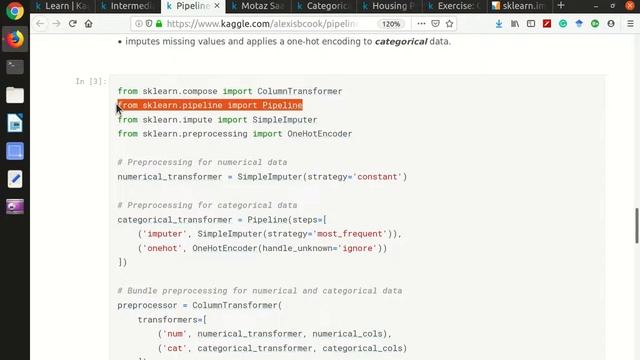Screen dimensions: 640x360
Task: Click the 'onehot' step line
Action: [262, 248]
